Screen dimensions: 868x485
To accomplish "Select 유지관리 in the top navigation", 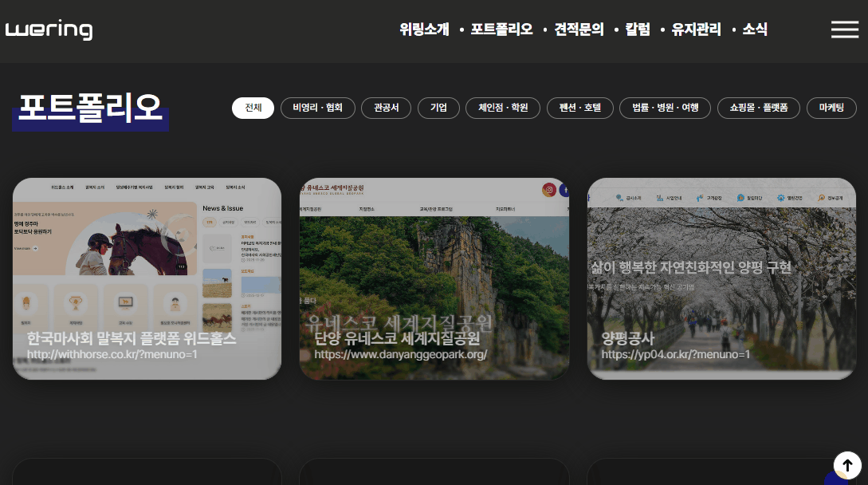I will [696, 30].
